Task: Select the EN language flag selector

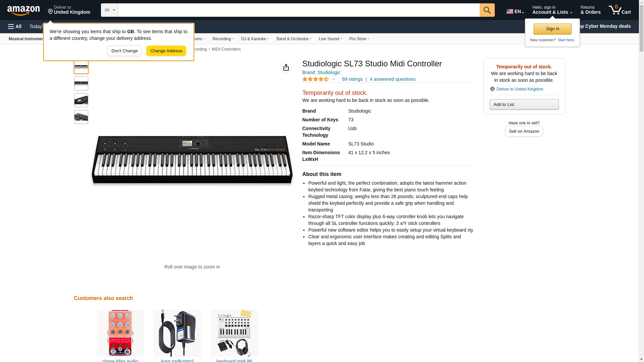Action: [x=515, y=11]
